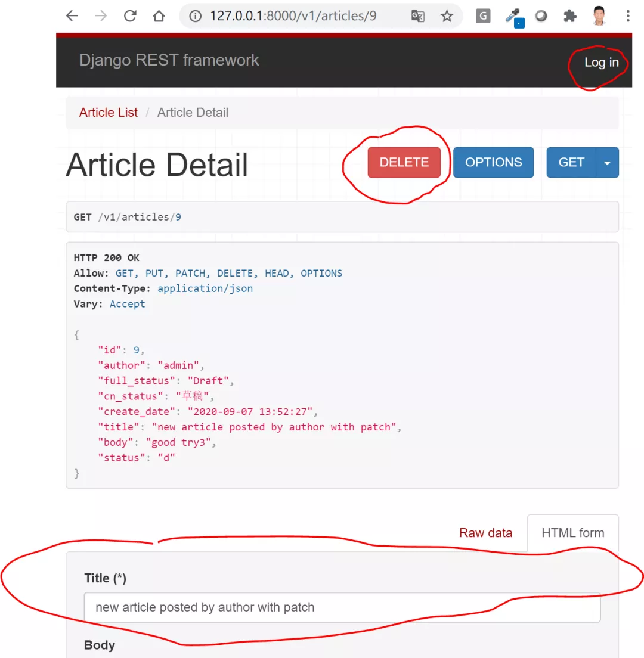Click the "status": "d" line

click(x=137, y=457)
